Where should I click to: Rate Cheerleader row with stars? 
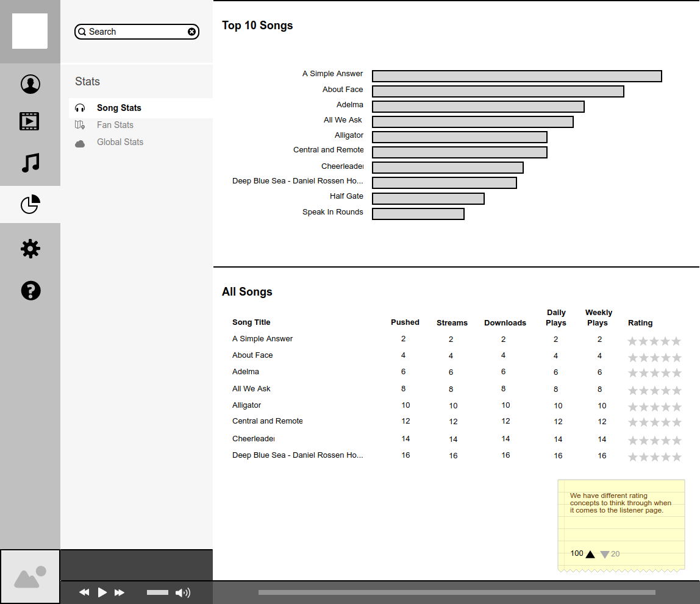(x=654, y=441)
